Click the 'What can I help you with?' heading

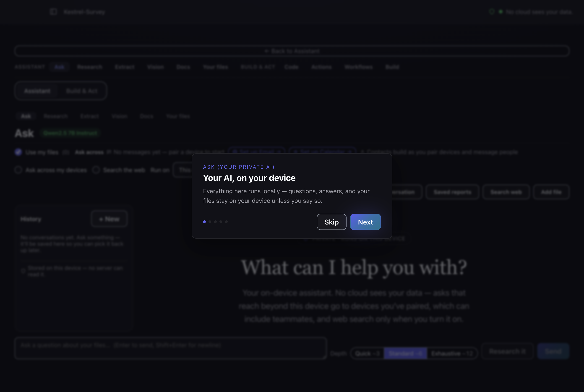354,268
